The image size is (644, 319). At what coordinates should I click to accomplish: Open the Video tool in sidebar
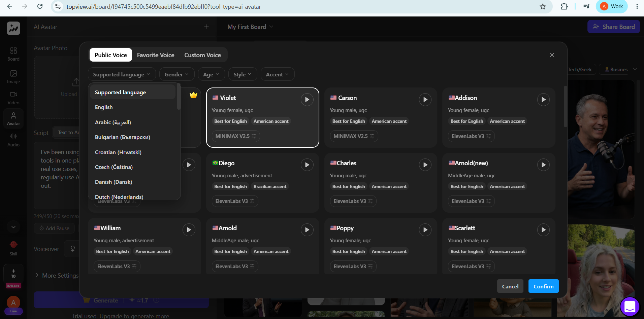pos(13,98)
